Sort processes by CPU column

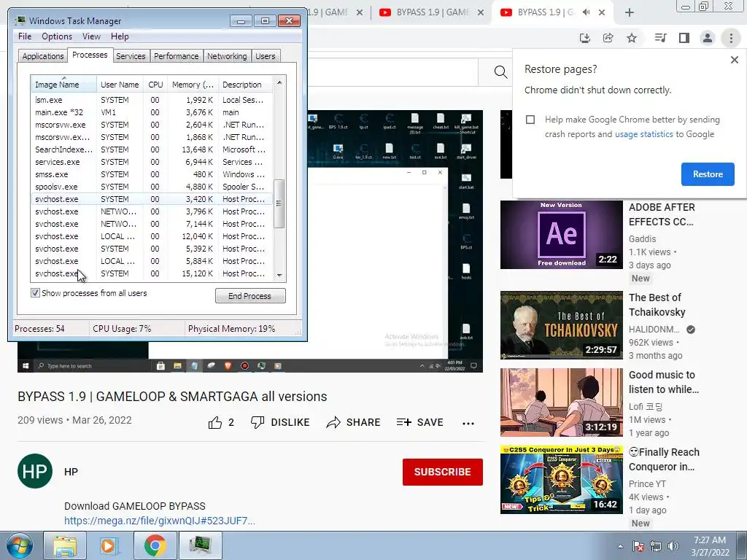155,85
